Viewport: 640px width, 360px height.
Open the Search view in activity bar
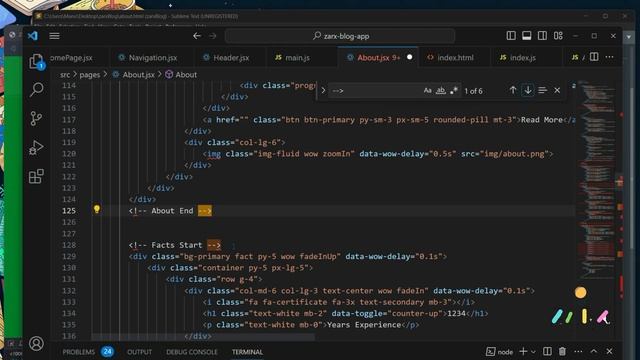(36, 89)
